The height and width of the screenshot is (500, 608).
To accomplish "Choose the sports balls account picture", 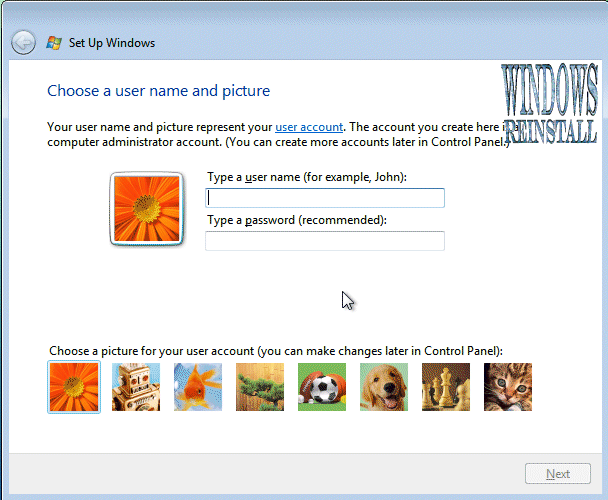I will (322, 387).
